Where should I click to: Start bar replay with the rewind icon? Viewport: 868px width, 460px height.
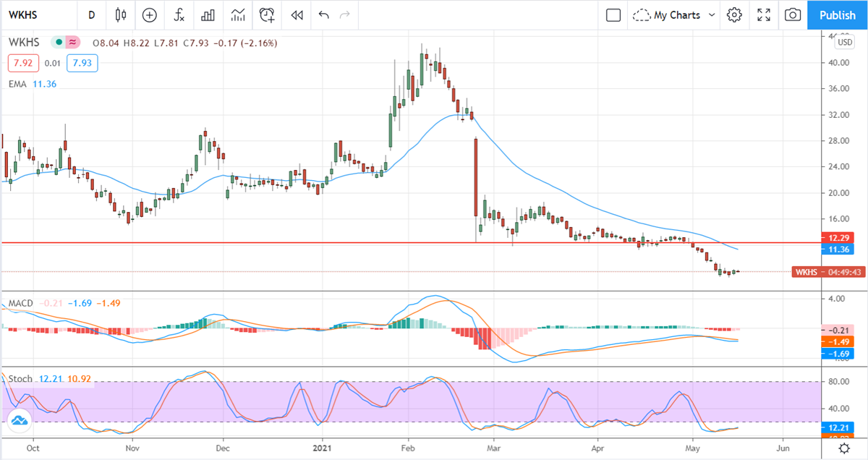pyautogui.click(x=297, y=15)
